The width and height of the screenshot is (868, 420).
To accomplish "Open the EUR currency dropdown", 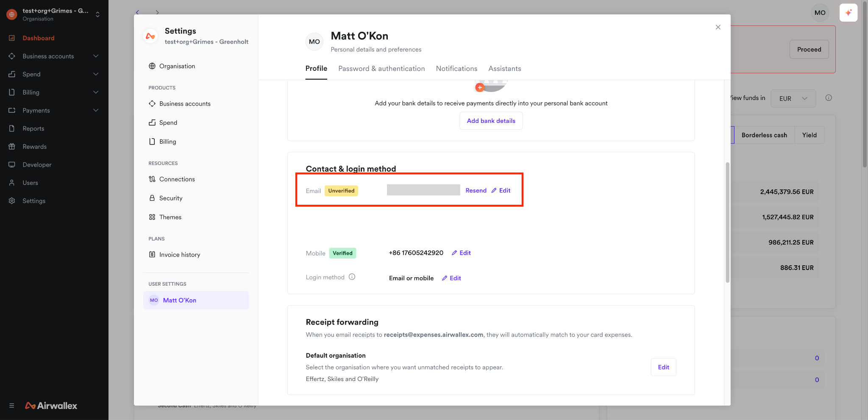I will (x=793, y=98).
